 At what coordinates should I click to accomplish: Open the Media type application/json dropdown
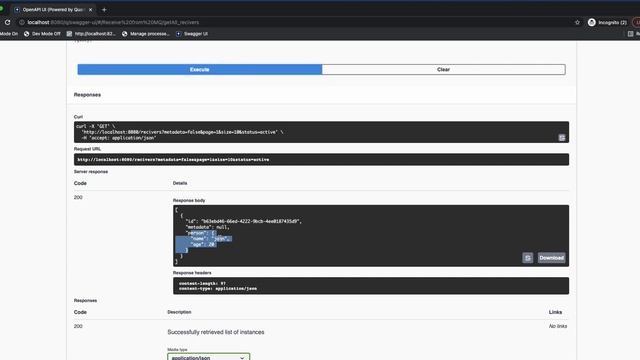pos(208,358)
